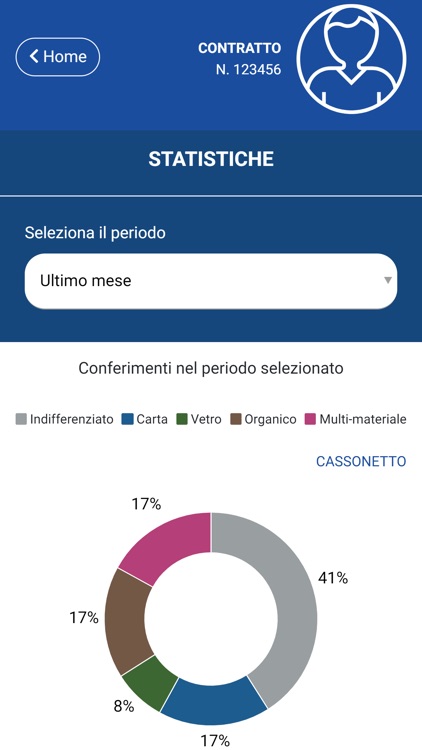Hide the Organico legend label
422x750 pixels.
pos(270,419)
